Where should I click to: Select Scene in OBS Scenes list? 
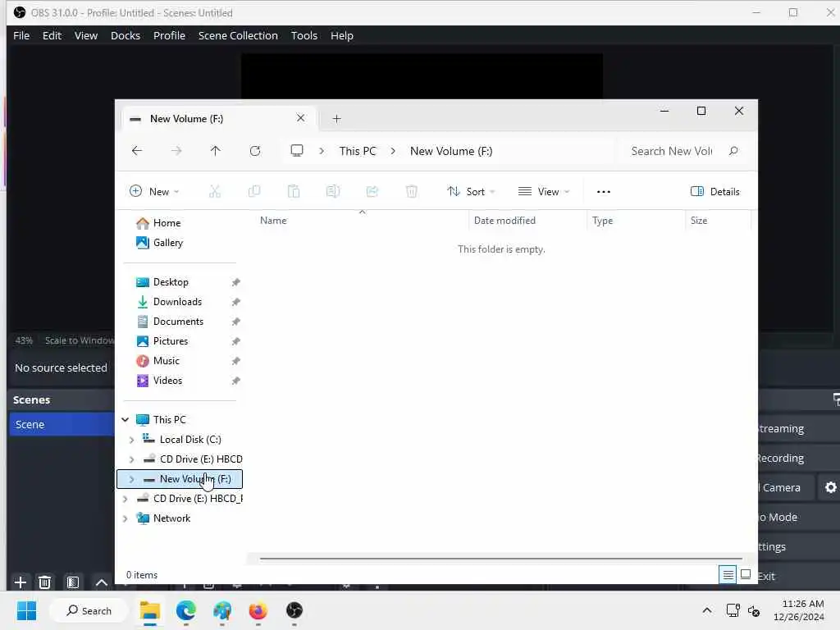61,424
